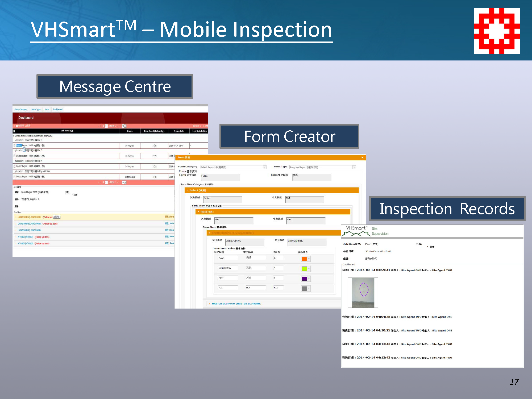
Task: Click the message dated 2014-02-14 03:59:41
Action: [397, 270]
